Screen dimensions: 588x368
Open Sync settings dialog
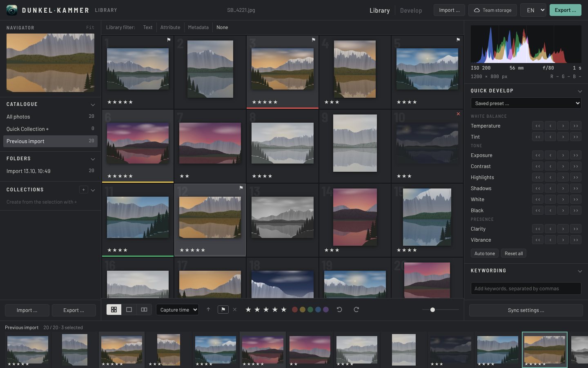tap(526, 310)
